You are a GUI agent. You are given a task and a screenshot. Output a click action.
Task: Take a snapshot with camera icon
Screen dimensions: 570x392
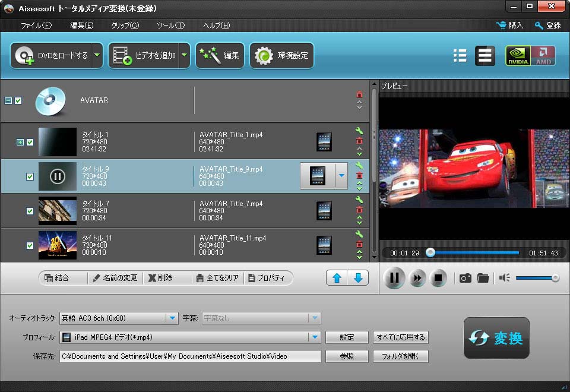tap(465, 278)
